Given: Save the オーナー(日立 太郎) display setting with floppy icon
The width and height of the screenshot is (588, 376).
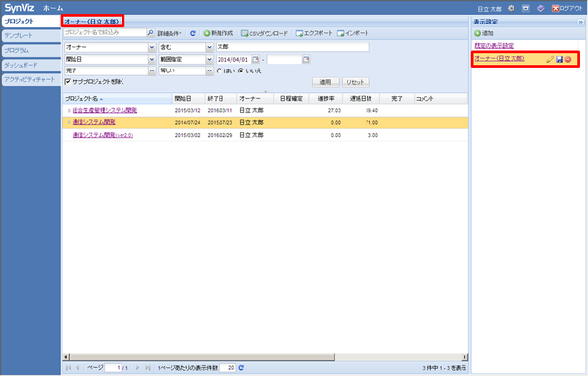Looking at the screenshot, I should click(560, 59).
